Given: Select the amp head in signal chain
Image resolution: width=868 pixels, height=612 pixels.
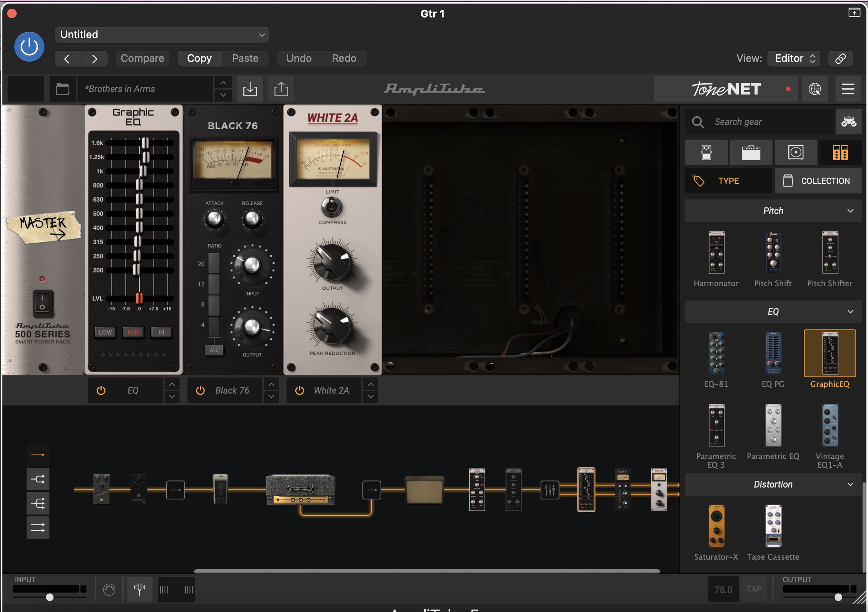Looking at the screenshot, I should tap(300, 490).
